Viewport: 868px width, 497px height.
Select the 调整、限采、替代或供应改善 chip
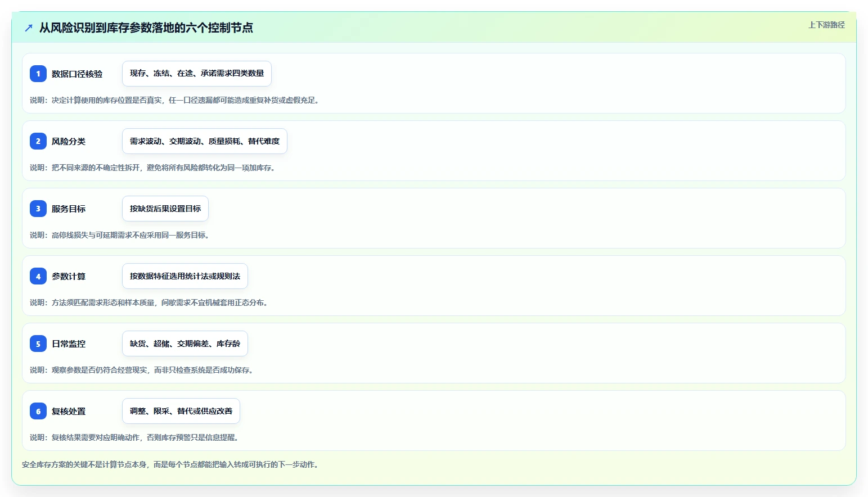(181, 411)
